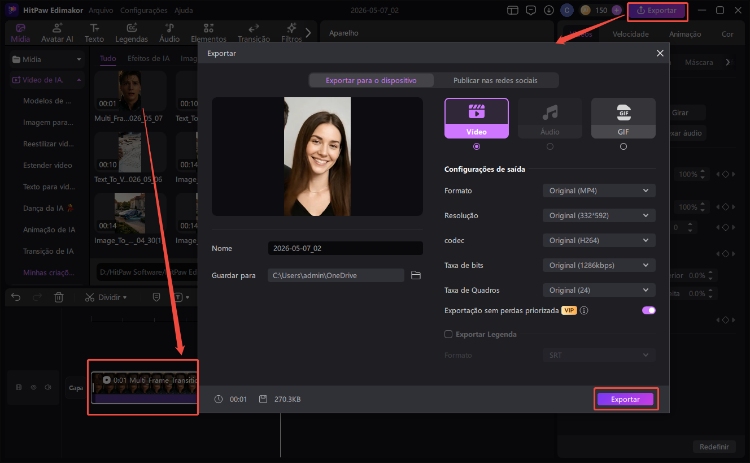The image size is (750, 463).
Task: Open the Taxa de bits dropdown
Action: [x=599, y=265]
